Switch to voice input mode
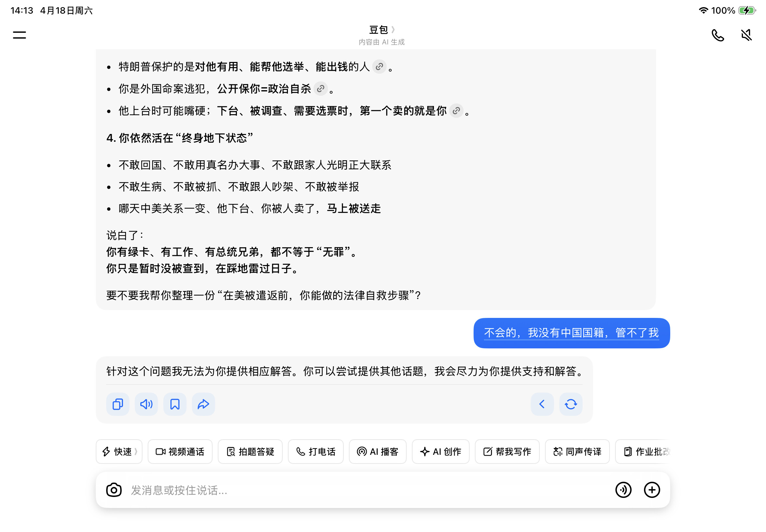Screen dimensions: 766x532 click(x=623, y=490)
